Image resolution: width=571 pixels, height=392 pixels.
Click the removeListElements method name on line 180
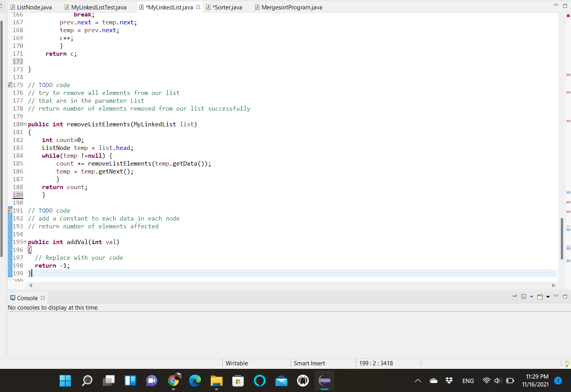(98, 124)
